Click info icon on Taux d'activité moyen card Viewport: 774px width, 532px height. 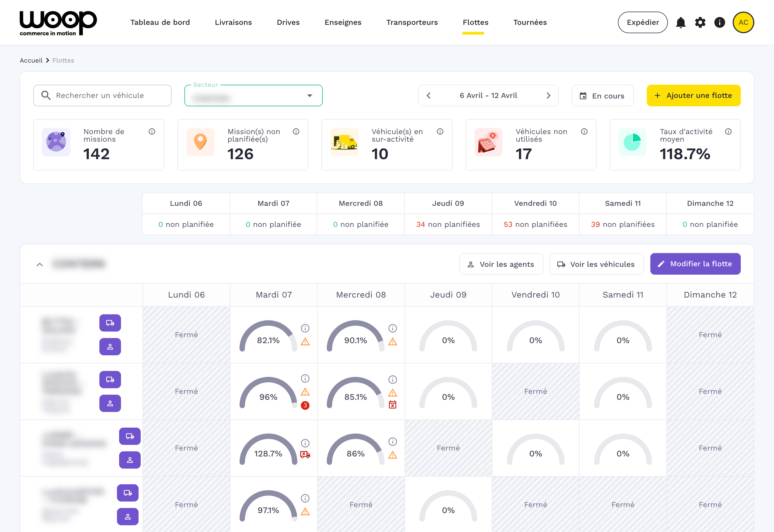(x=728, y=132)
